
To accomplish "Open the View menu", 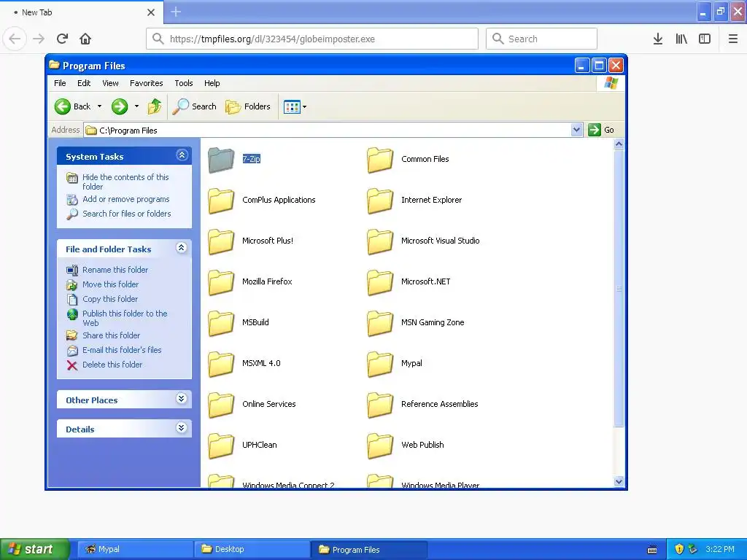I will pyautogui.click(x=110, y=83).
